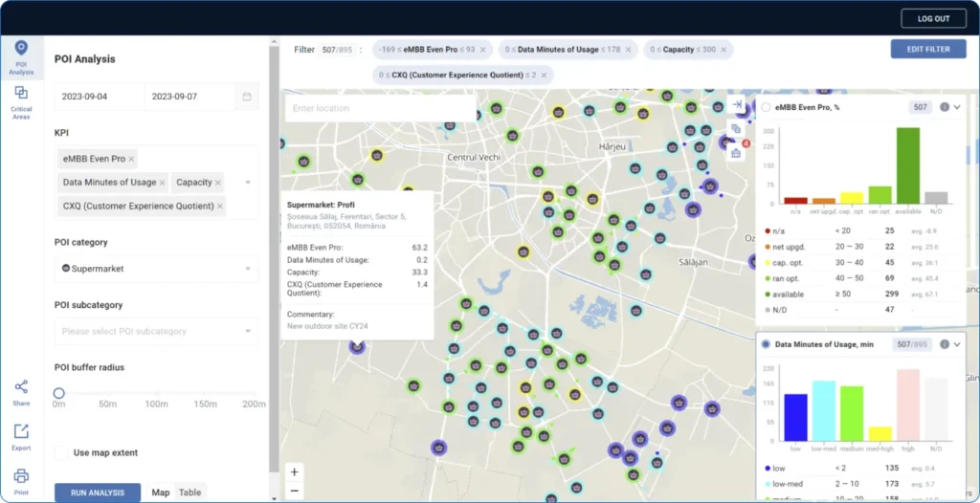Select Data Minutes of Usage radio button
Viewport: 980px width, 503px height.
pos(766,344)
